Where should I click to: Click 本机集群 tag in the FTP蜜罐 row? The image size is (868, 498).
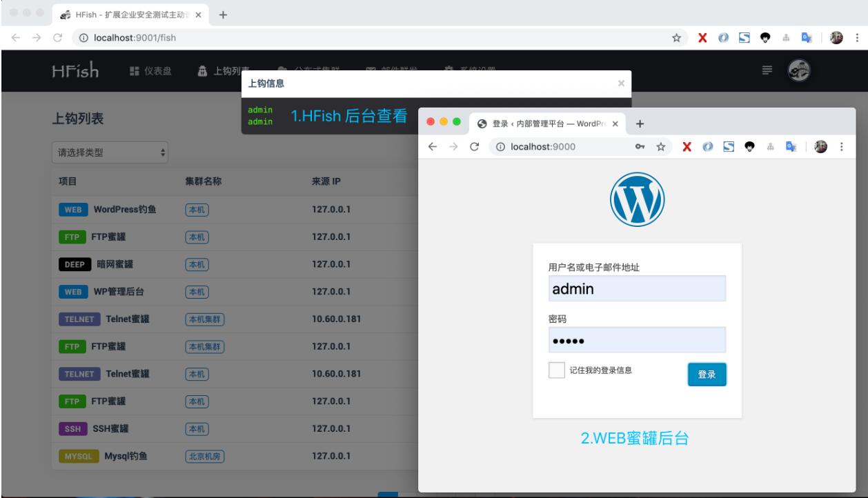pos(206,346)
